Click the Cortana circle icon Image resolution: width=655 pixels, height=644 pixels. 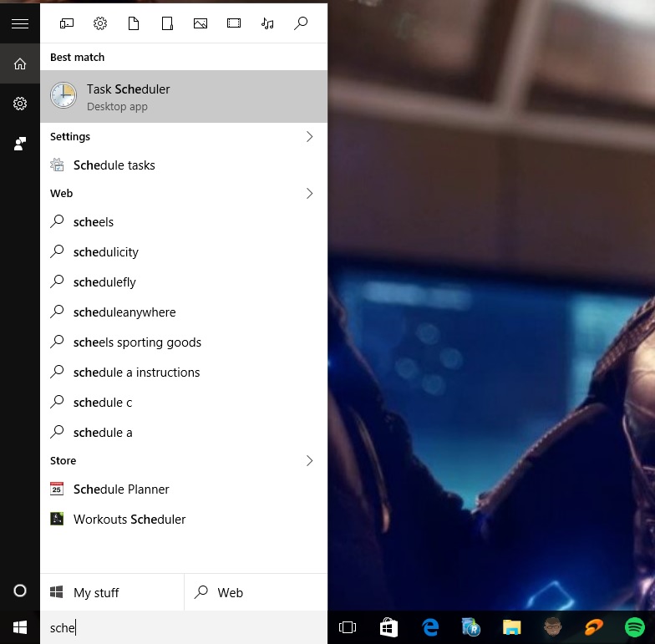click(x=20, y=591)
